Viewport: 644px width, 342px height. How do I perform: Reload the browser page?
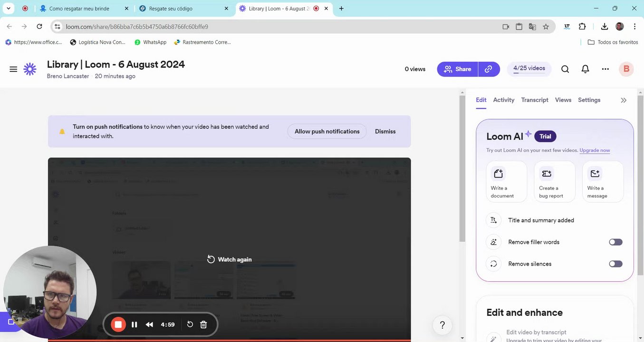pos(39,27)
